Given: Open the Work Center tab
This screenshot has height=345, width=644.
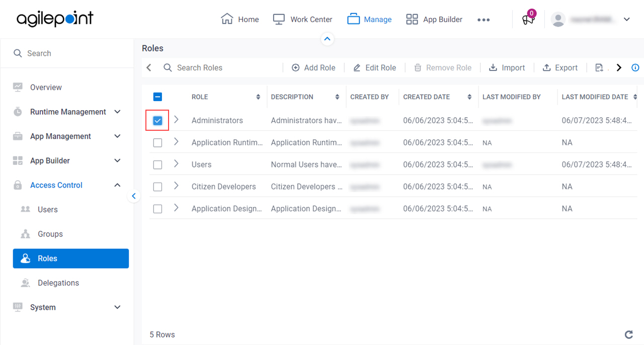Looking at the screenshot, I should (x=302, y=19).
